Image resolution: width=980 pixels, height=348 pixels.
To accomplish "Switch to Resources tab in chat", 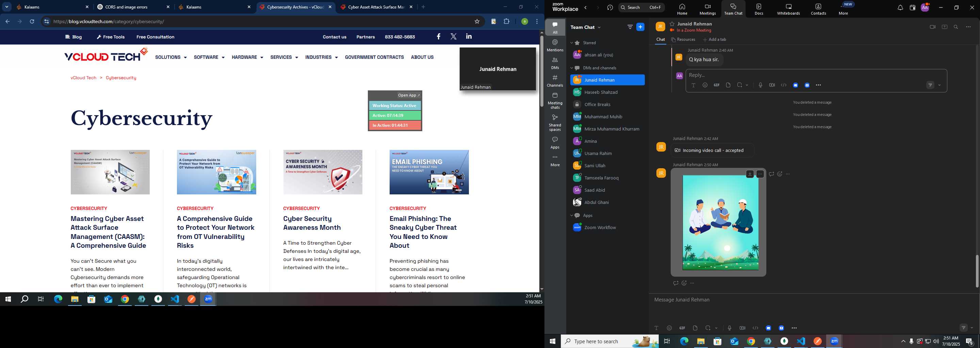I will click(x=683, y=39).
